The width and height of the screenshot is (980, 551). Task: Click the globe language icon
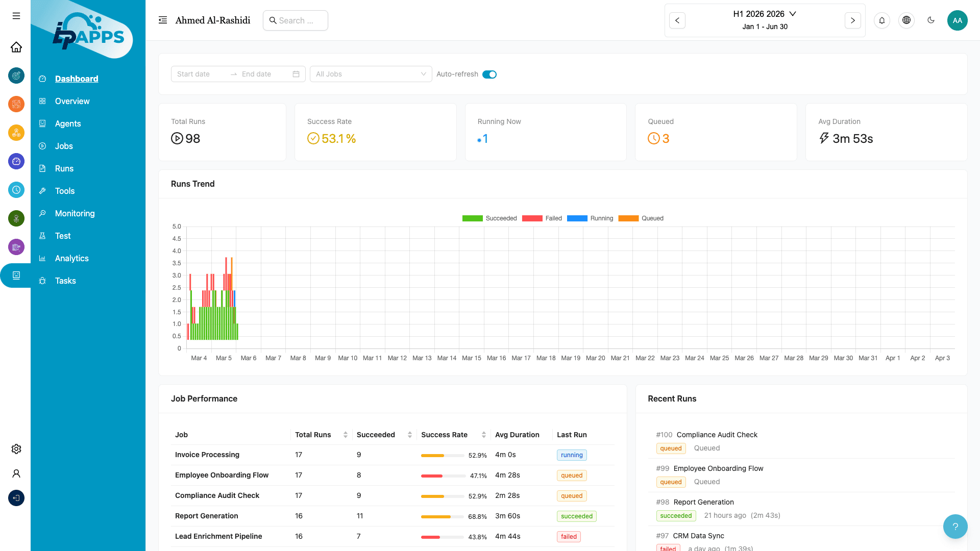click(x=906, y=20)
